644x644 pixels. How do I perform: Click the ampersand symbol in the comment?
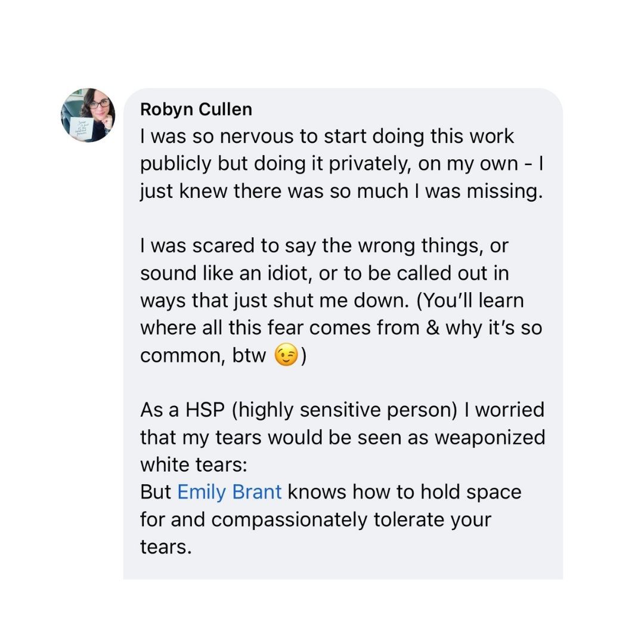click(x=433, y=328)
